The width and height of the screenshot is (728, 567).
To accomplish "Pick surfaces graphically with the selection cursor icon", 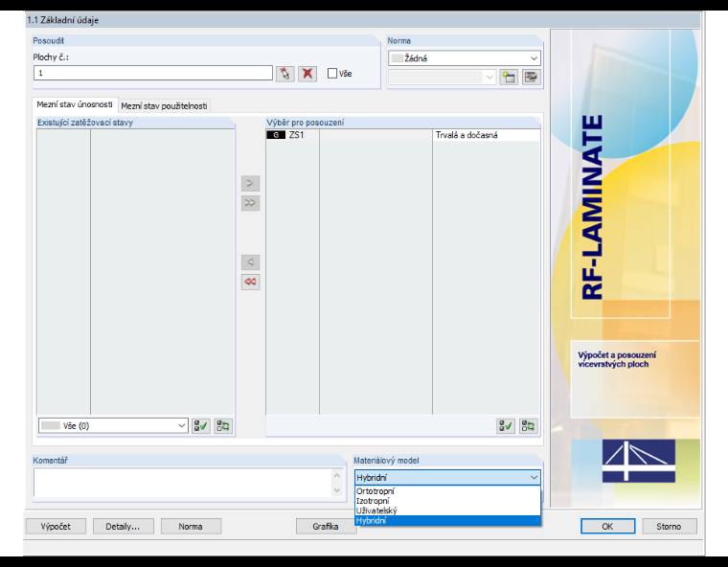I will (285, 74).
